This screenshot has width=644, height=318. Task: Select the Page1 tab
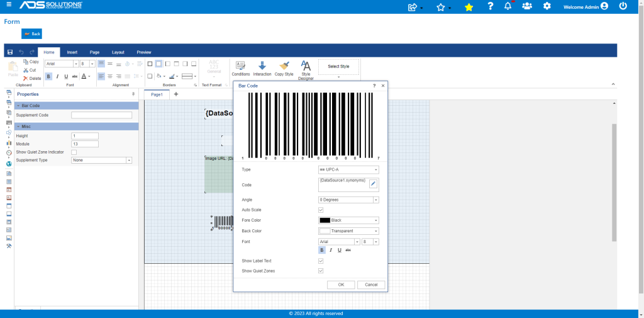157,94
